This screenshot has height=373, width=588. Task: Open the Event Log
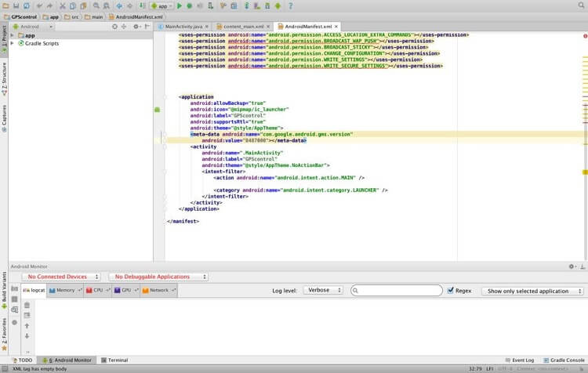tap(520, 360)
